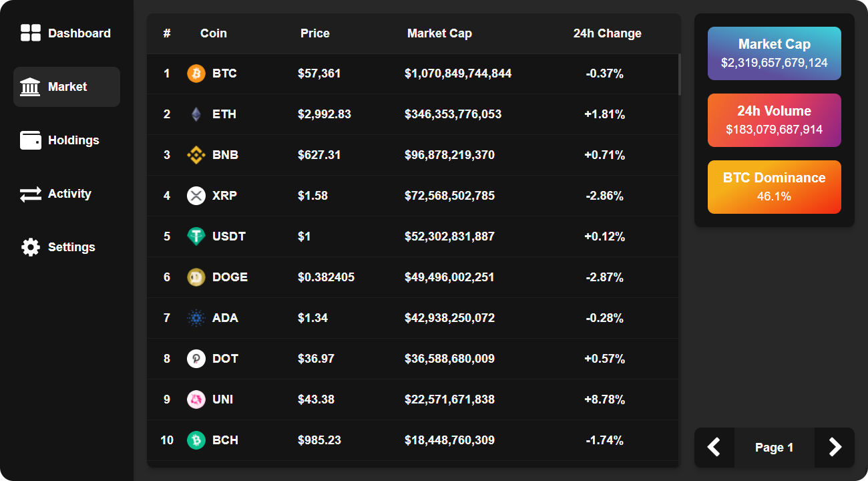Click the Cardano ADA icon
This screenshot has width=868, height=481.
tap(196, 318)
